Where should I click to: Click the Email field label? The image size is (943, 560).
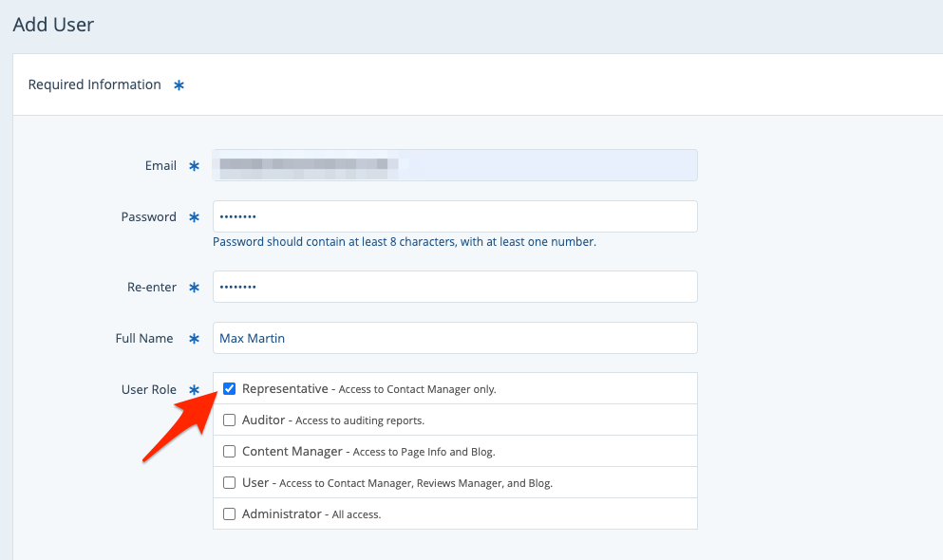tap(160, 165)
